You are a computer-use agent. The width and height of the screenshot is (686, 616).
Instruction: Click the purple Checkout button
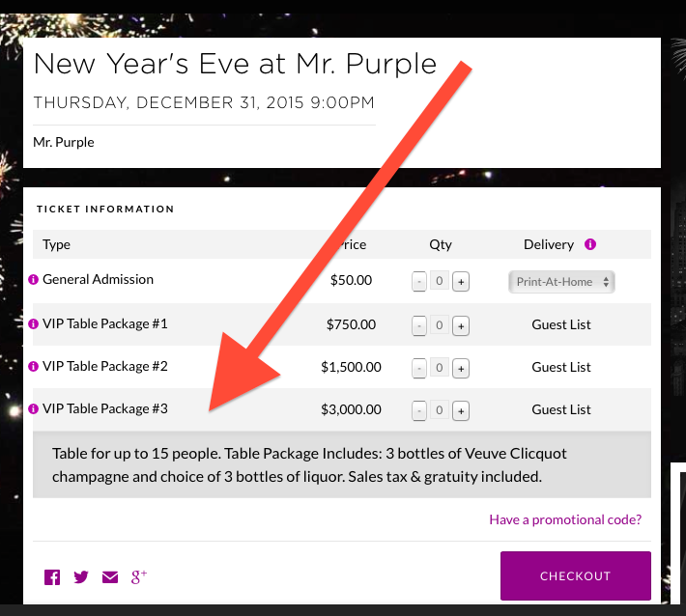575,575
